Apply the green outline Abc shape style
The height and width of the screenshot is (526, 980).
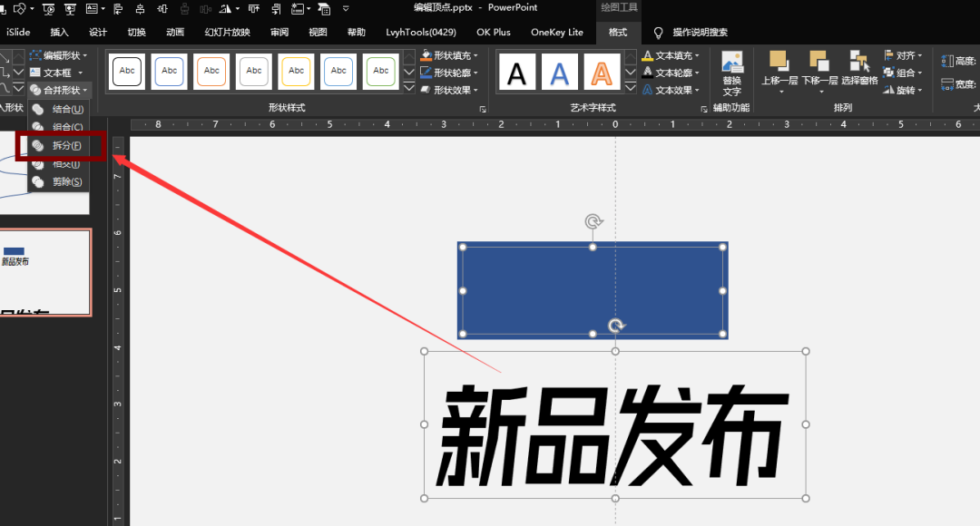tap(380, 72)
